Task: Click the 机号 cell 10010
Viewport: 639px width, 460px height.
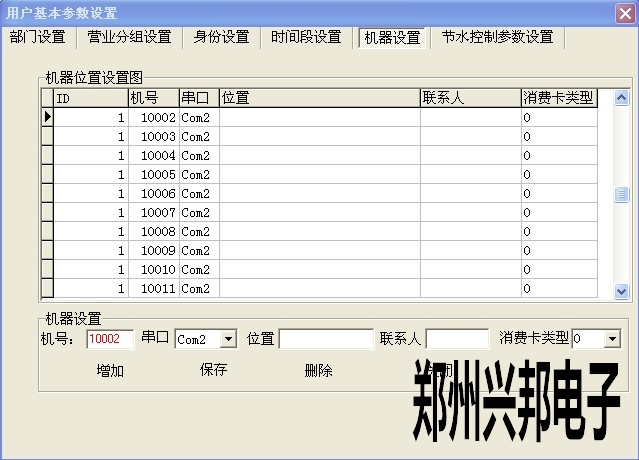Action: pyautogui.click(x=154, y=270)
